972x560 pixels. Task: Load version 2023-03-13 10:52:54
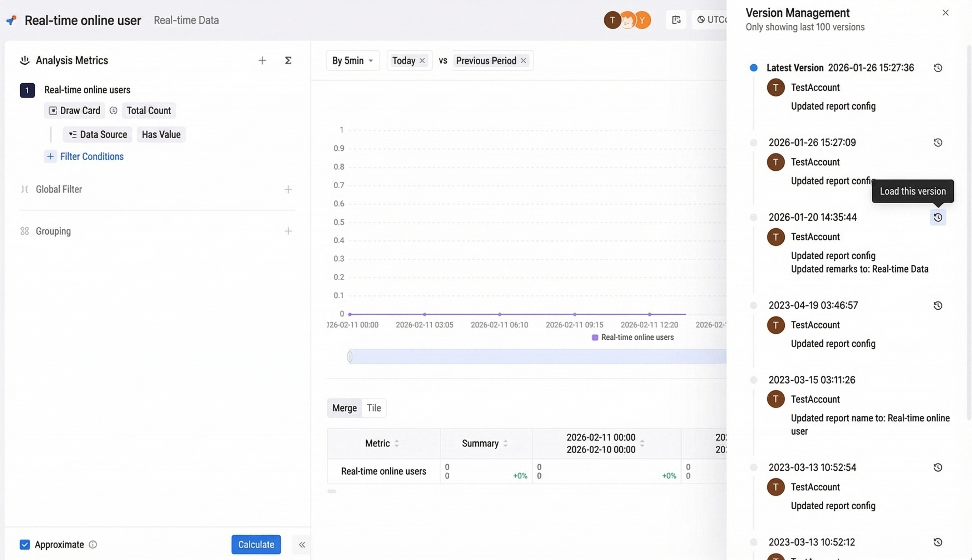click(938, 467)
